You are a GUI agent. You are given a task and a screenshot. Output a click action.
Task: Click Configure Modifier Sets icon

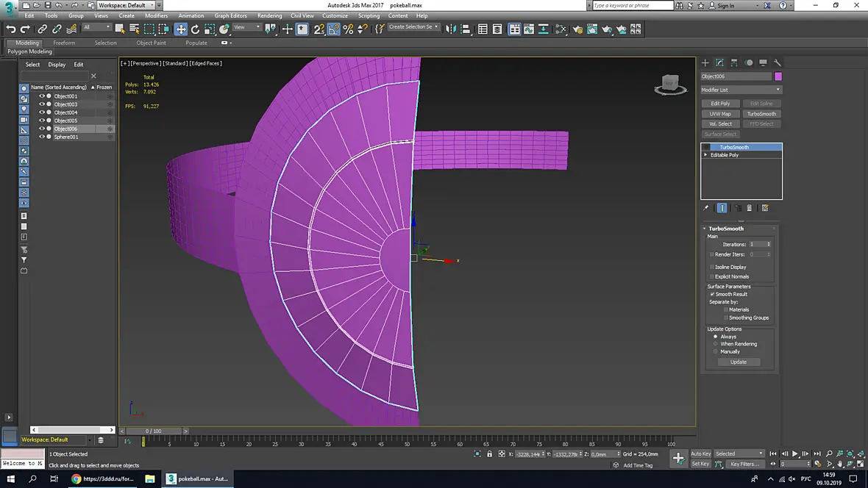765,208
